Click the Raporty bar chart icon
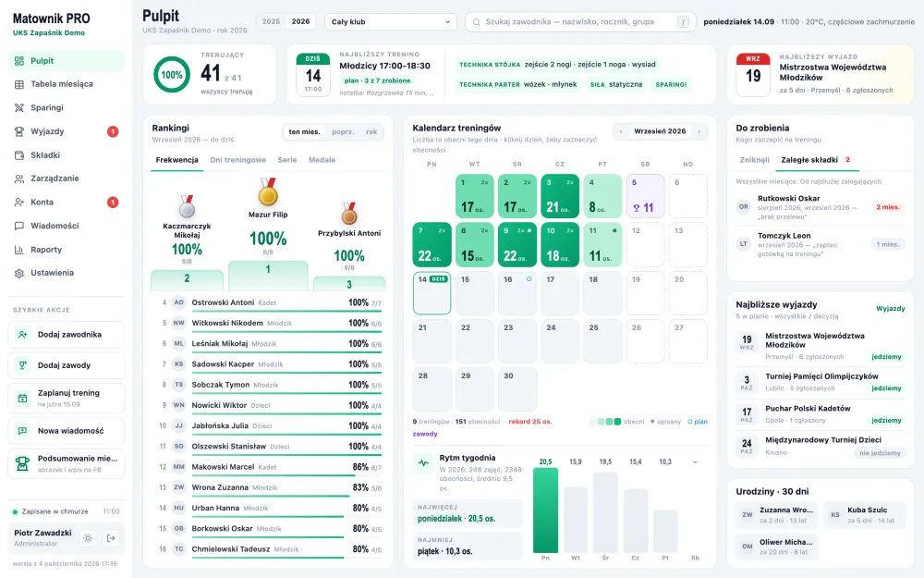This screenshot has width=924, height=578. [19, 250]
